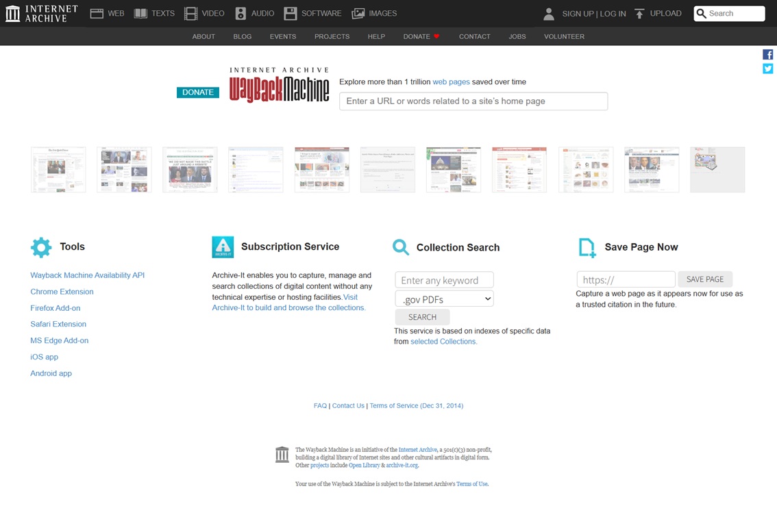Open the Audio speaker icon
Screen dimensions: 777x532
[241, 13]
